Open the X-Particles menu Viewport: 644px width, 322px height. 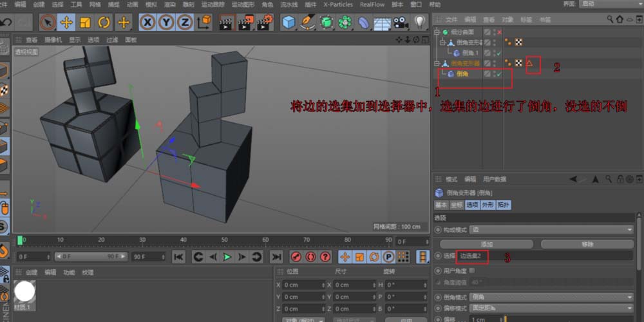[337, 4]
